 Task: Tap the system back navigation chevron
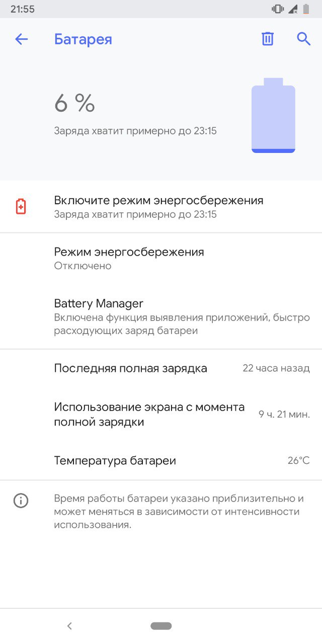(x=69, y=626)
